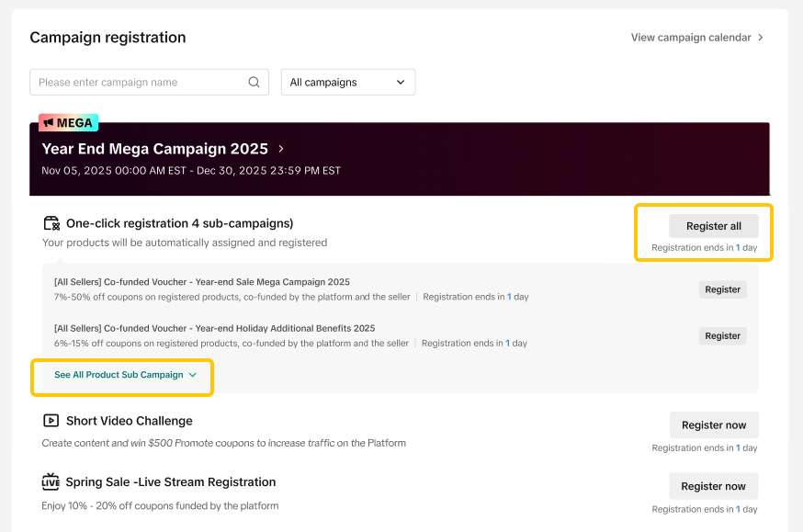Viewport: 803px width, 532px height.
Task: Click the Register all button
Action: coord(713,226)
